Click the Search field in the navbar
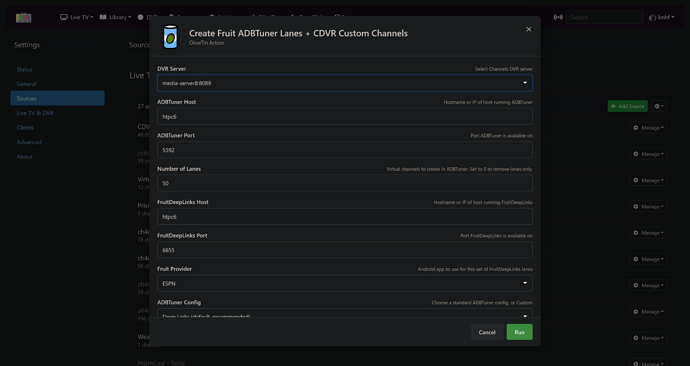Image resolution: width=690 pixels, height=366 pixels. [x=604, y=17]
